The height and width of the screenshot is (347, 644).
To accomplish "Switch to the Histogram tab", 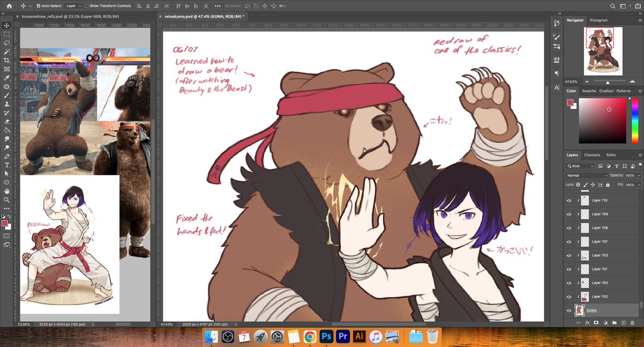I will click(598, 20).
